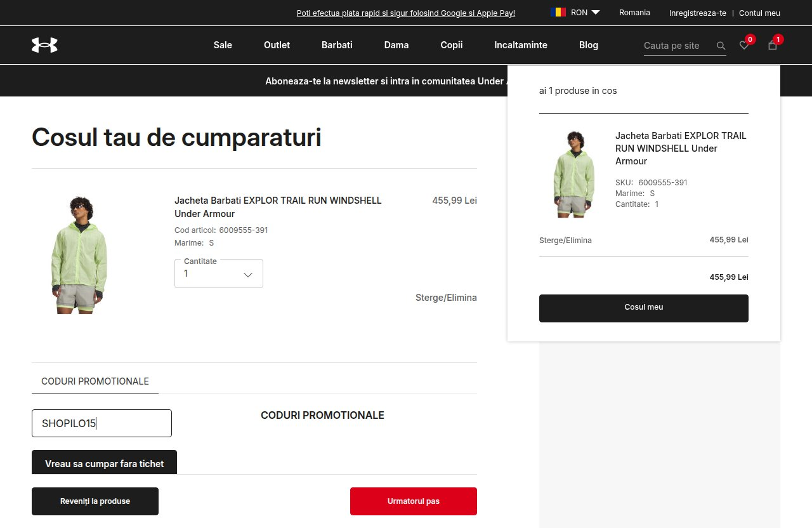
Task: Open the Incaltaminte menu
Action: [521, 45]
